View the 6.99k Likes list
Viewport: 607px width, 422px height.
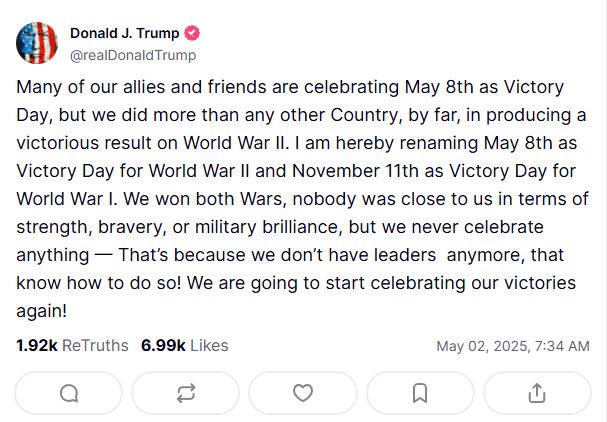185,346
